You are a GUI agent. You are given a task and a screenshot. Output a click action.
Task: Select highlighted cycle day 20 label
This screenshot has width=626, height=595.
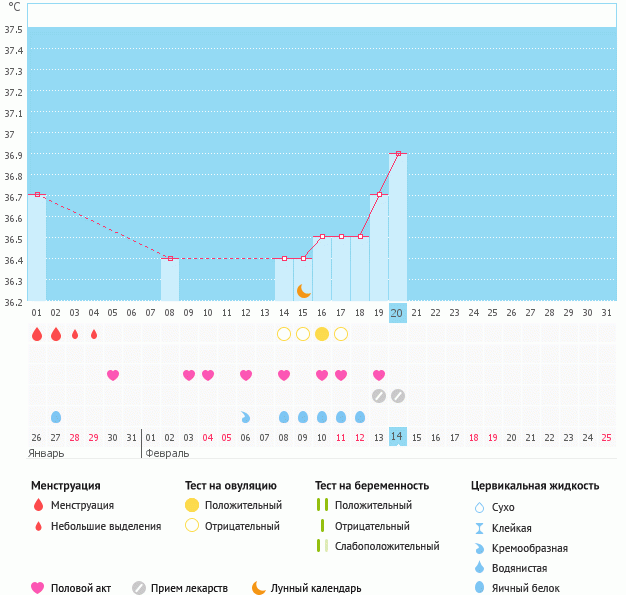(398, 313)
